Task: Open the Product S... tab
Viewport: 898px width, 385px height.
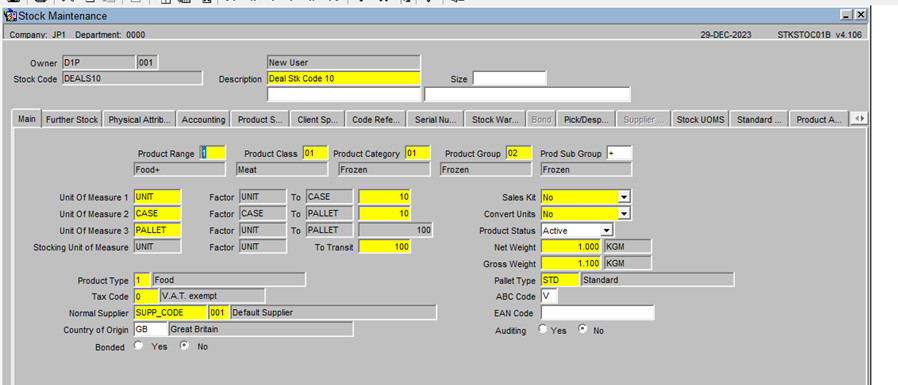Action: (x=261, y=120)
